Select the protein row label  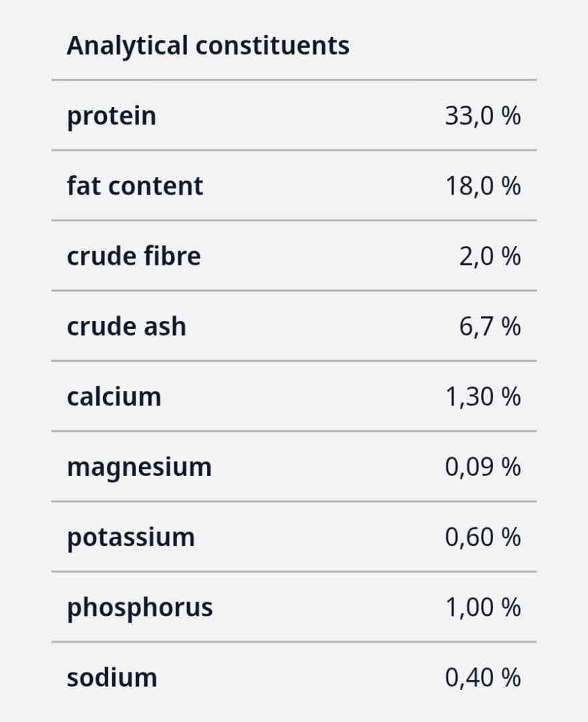(x=112, y=116)
